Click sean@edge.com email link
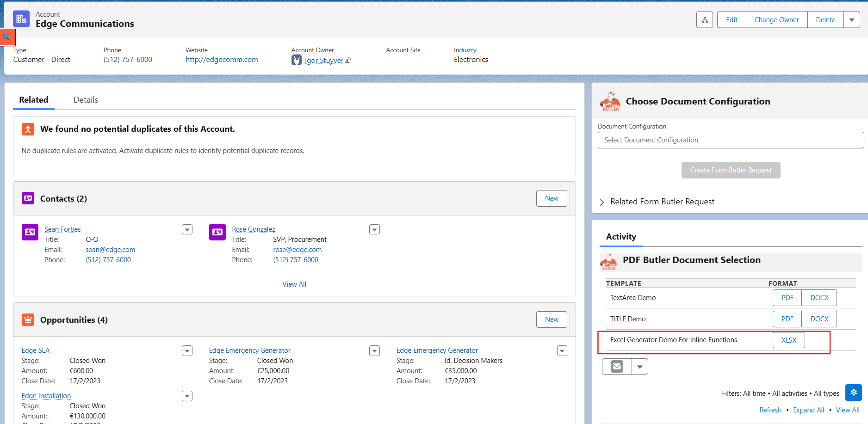 [x=110, y=250]
